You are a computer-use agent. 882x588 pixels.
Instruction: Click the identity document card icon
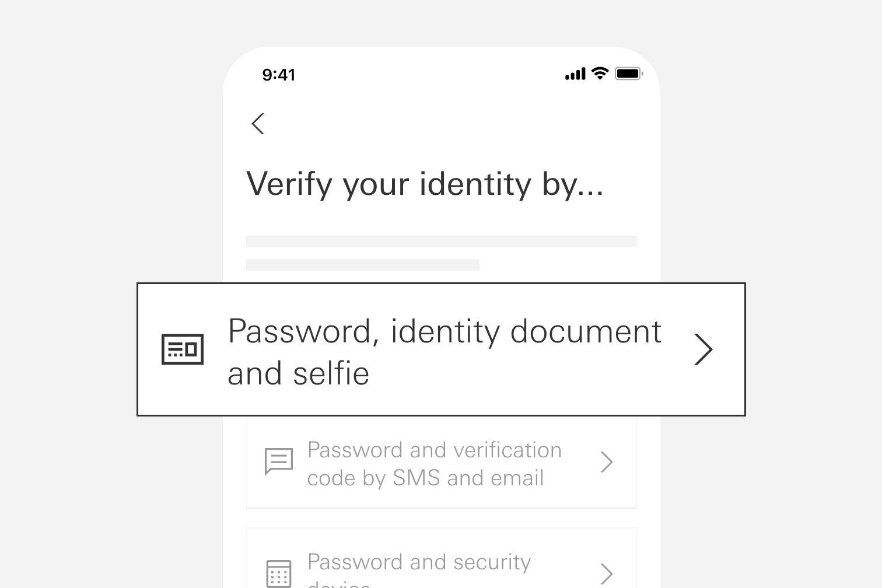coord(183,349)
